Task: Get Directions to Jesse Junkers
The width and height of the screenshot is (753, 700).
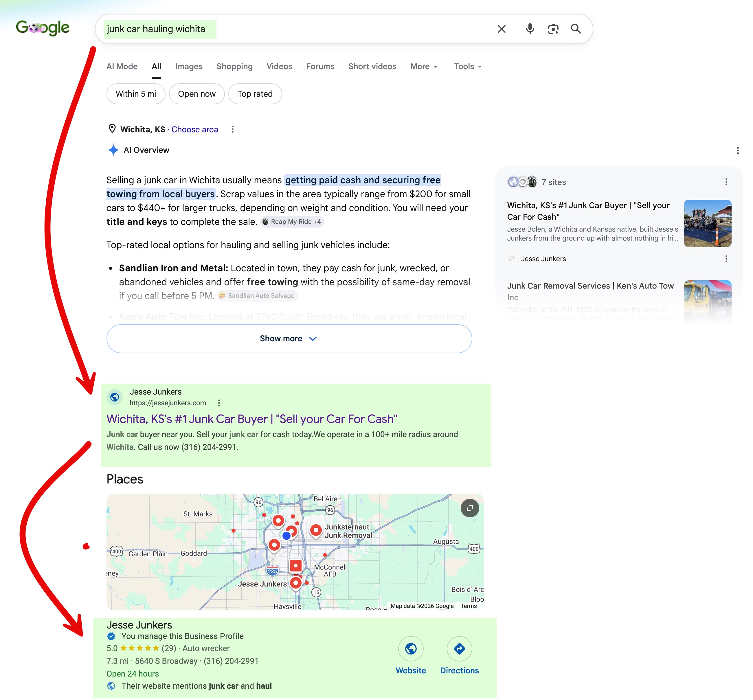Action: click(x=459, y=656)
